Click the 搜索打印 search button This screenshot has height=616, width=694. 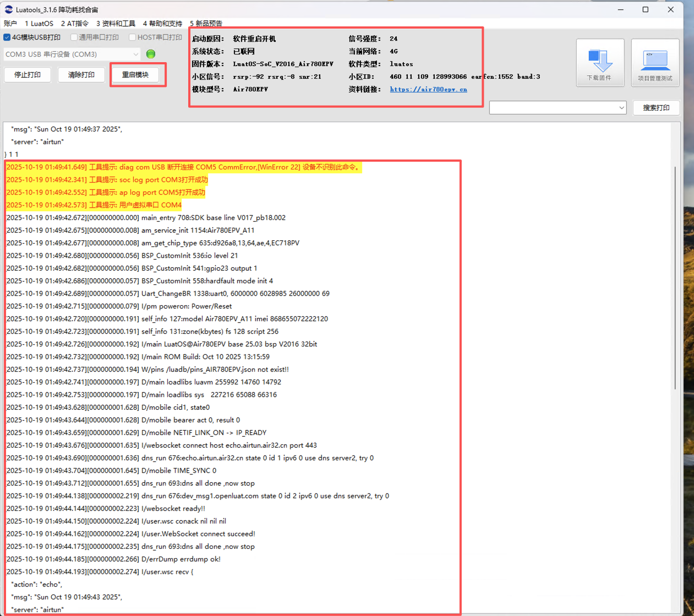[656, 108]
